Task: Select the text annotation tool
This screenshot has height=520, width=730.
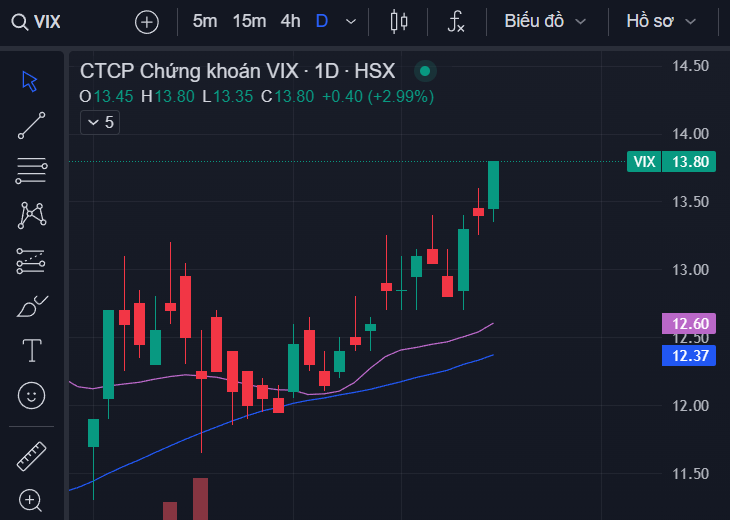Action: pos(31,350)
